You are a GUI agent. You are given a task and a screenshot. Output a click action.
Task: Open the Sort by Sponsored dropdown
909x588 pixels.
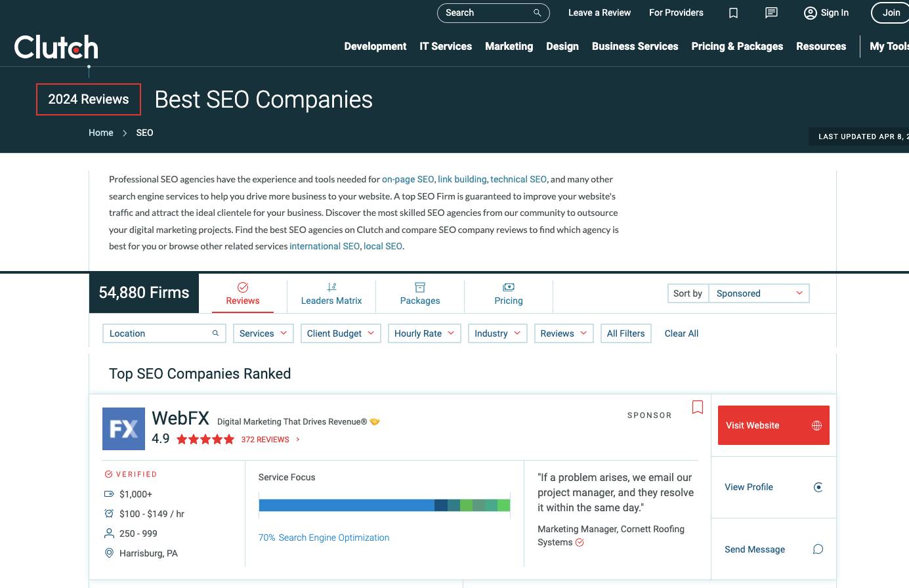(x=759, y=293)
